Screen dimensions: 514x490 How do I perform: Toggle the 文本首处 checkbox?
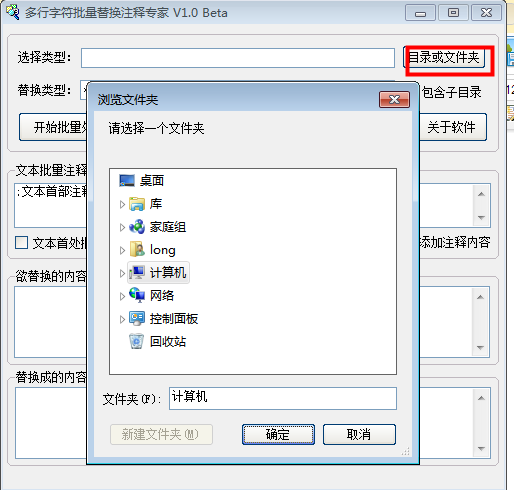pyautogui.click(x=21, y=242)
